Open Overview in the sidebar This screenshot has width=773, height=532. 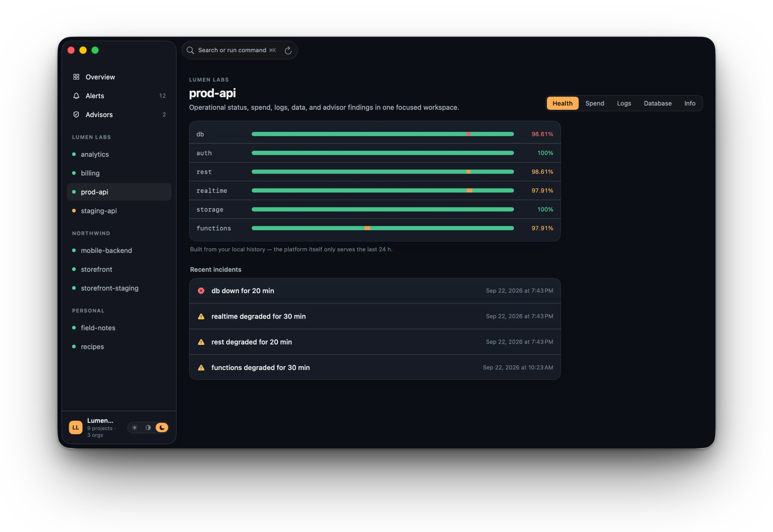(x=119, y=77)
